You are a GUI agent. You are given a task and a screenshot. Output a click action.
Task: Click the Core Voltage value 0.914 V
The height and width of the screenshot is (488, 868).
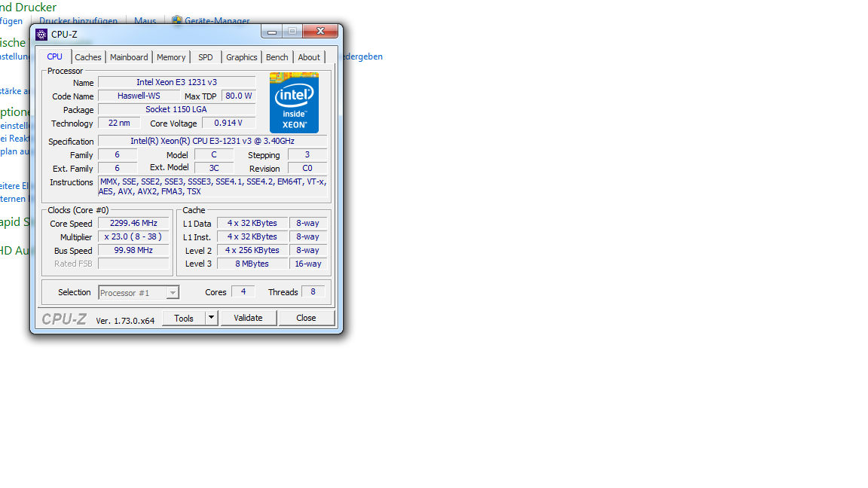point(228,123)
